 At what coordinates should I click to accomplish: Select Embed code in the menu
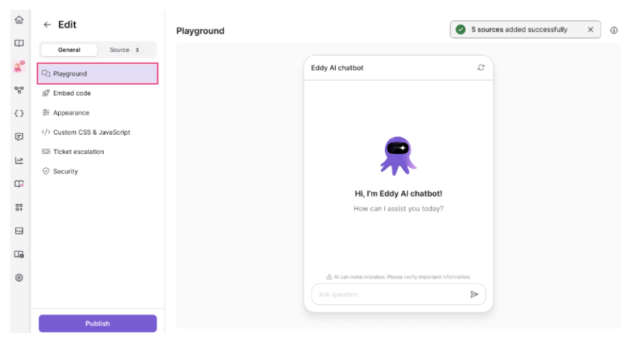tap(72, 93)
